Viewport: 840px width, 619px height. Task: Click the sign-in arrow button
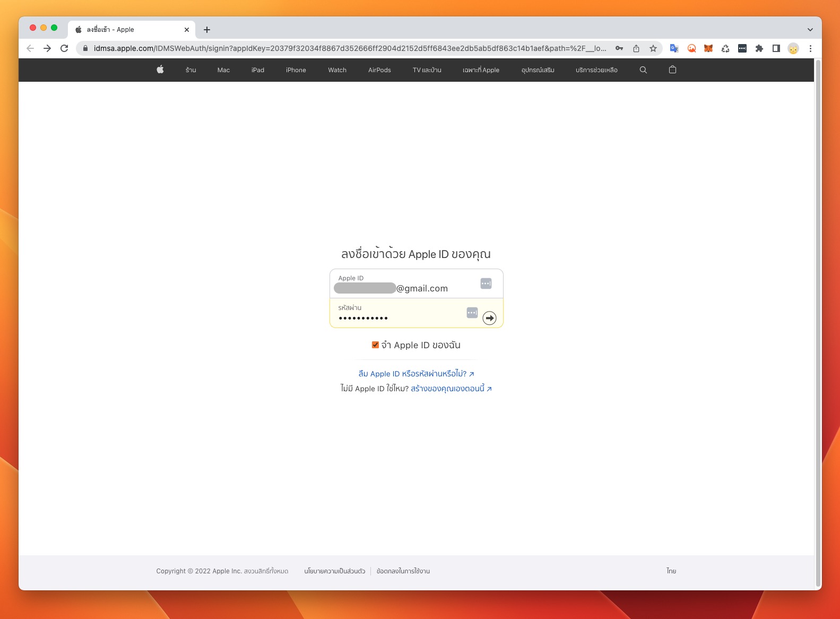489,318
